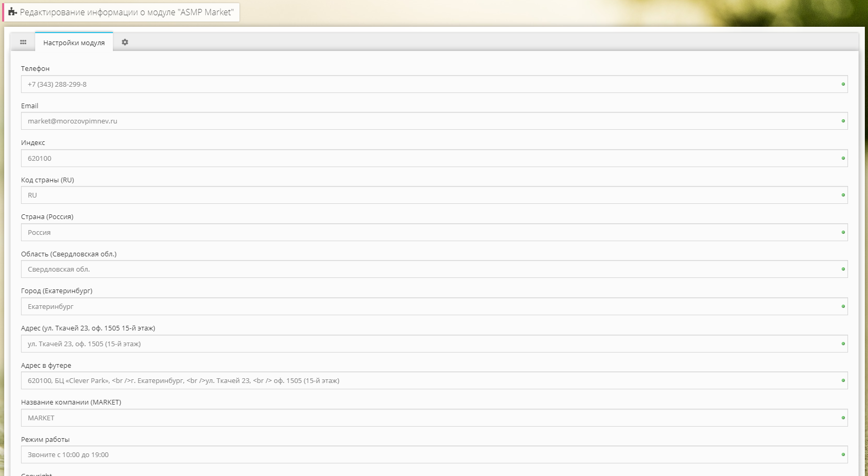Viewport: 868px width, 476px height.
Task: Click the puzzle piece module icon in header
Action: [13, 12]
